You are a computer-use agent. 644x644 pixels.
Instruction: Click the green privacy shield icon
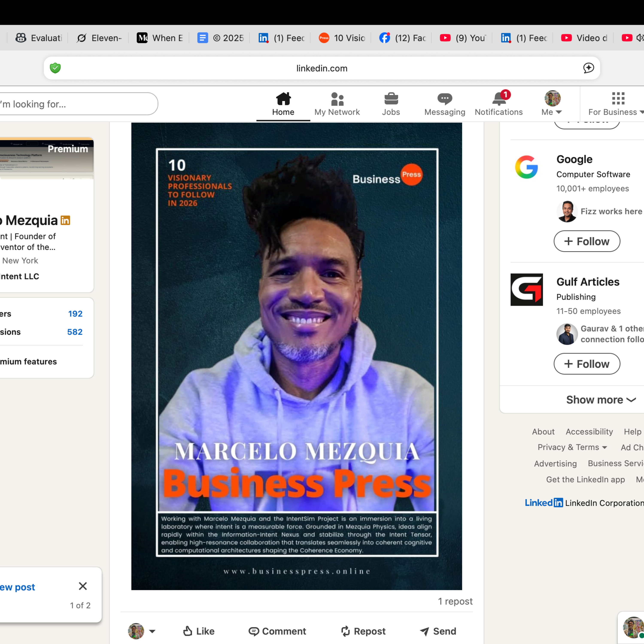(55, 68)
